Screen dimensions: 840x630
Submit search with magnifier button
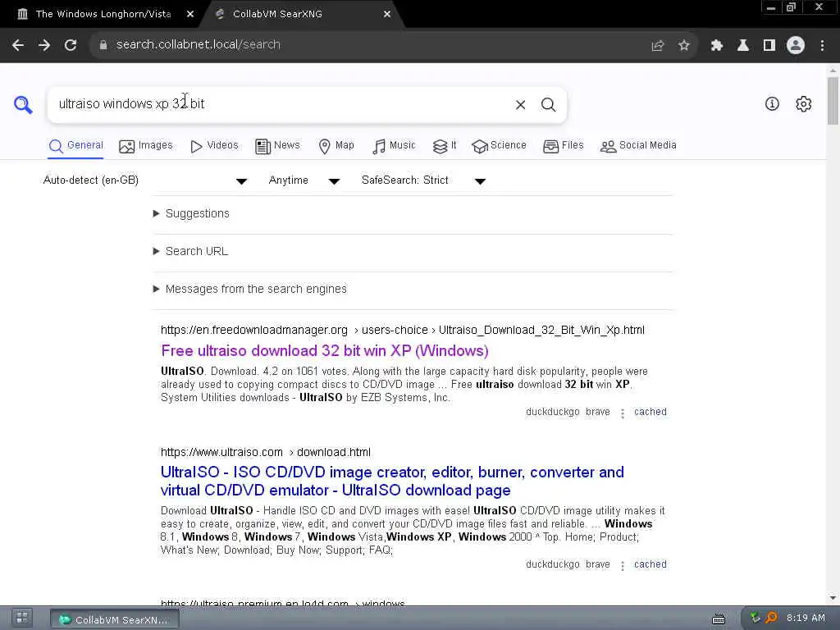click(x=548, y=104)
